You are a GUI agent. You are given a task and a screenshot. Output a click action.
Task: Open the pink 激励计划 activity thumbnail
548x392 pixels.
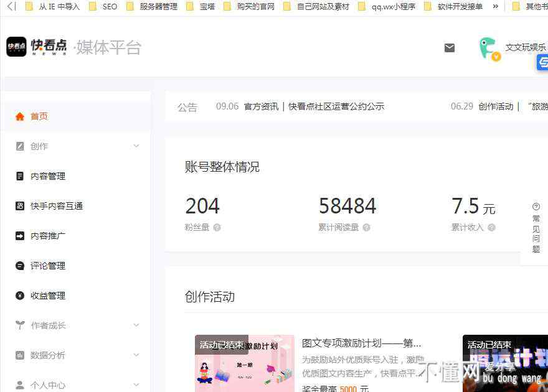pyautogui.click(x=245, y=363)
